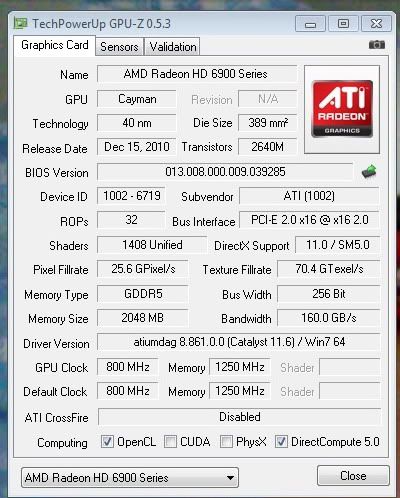Click the Name field showing 6900 Series

click(197, 74)
